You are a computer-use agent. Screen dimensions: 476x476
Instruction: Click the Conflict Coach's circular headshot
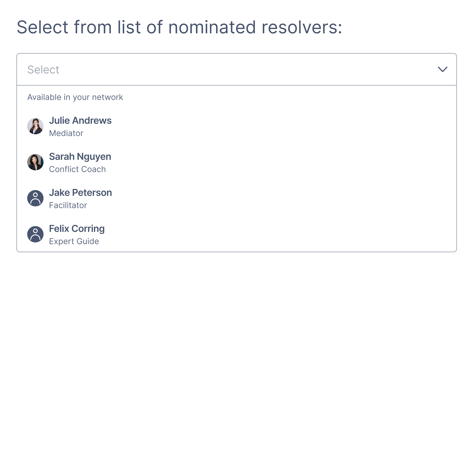35,162
